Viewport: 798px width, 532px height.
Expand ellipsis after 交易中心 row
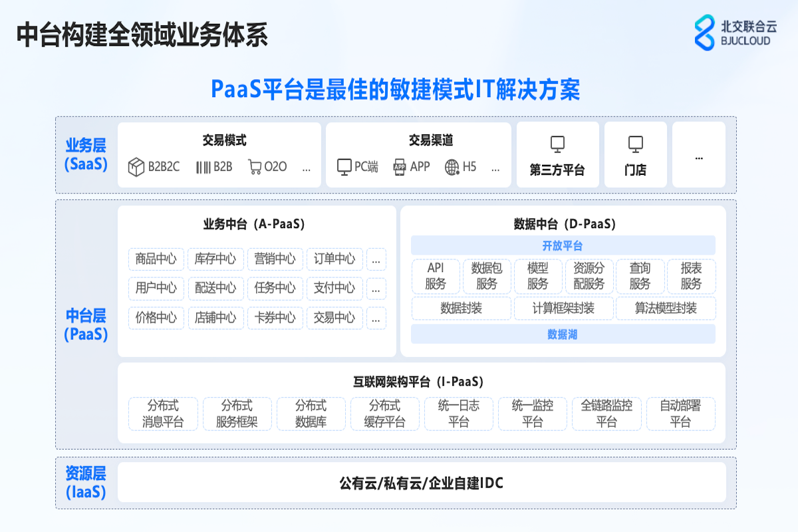376,318
